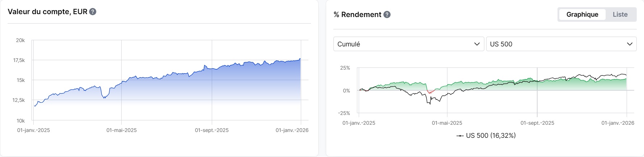Click the 25% axis label on returns chart
644x157 pixels.
pos(345,68)
